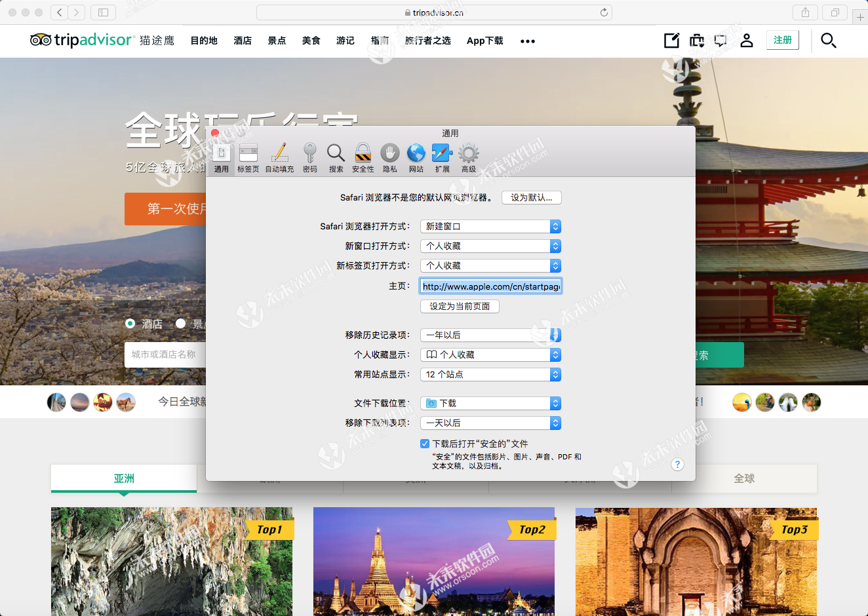Select the 亚洲 region tab

pyautogui.click(x=124, y=478)
